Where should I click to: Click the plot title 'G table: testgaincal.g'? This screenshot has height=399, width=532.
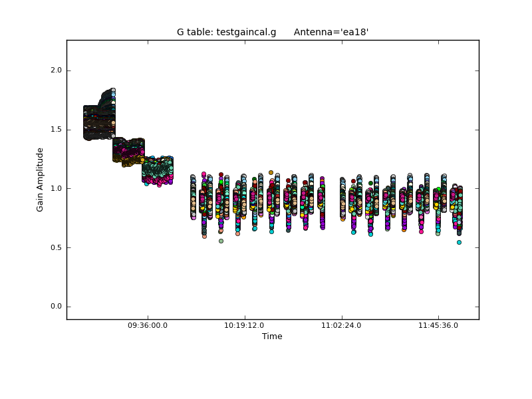[x=226, y=32]
